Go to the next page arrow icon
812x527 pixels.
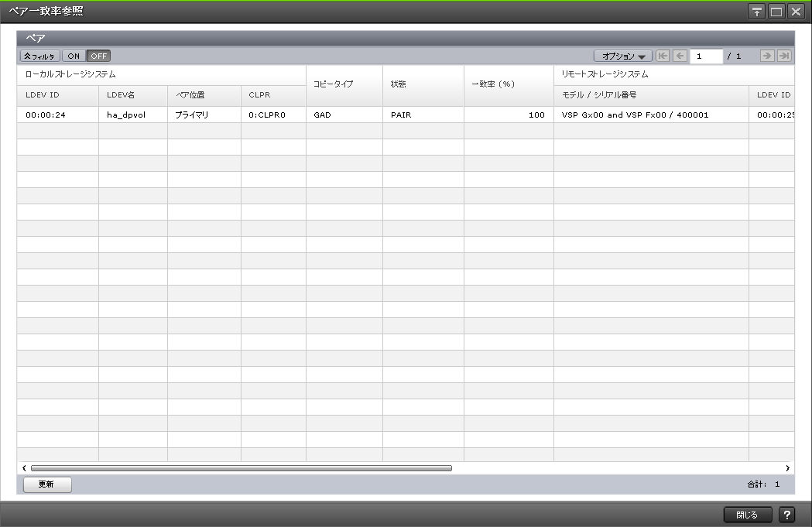[767, 55]
